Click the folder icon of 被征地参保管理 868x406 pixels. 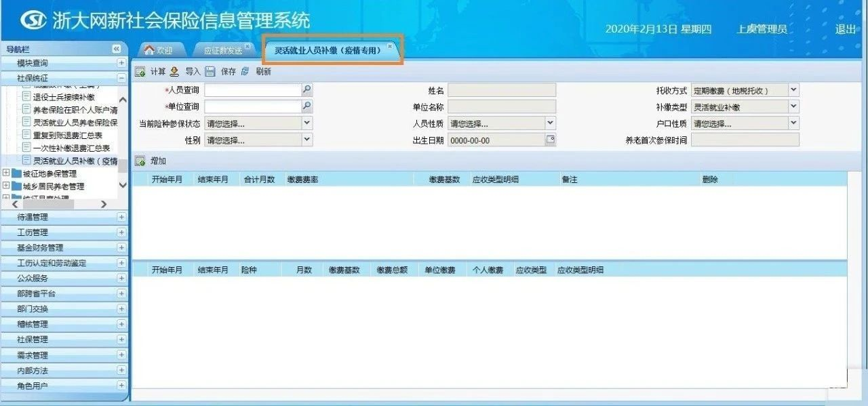click(17, 174)
